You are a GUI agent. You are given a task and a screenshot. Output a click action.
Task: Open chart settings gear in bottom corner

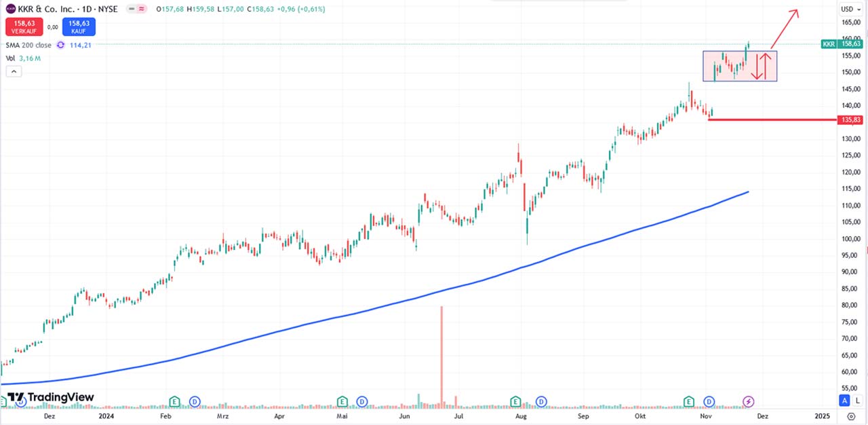852,415
